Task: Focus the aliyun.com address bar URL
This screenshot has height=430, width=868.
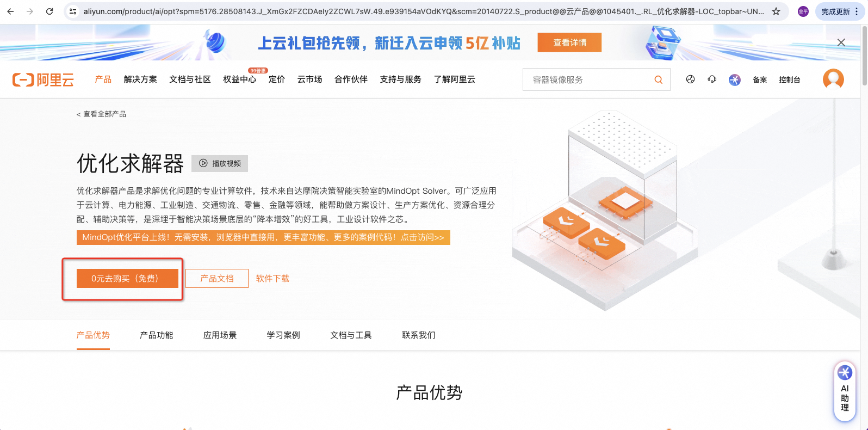Action: [423, 11]
